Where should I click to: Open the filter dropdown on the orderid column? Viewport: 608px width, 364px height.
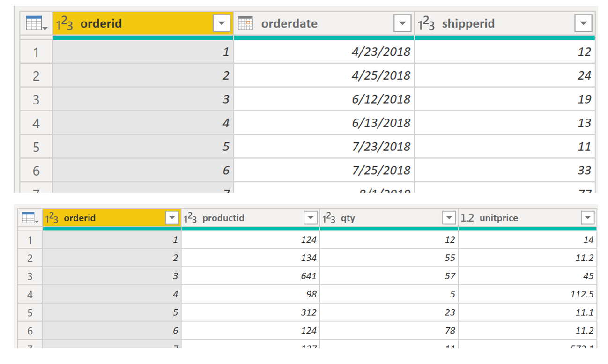222,23
